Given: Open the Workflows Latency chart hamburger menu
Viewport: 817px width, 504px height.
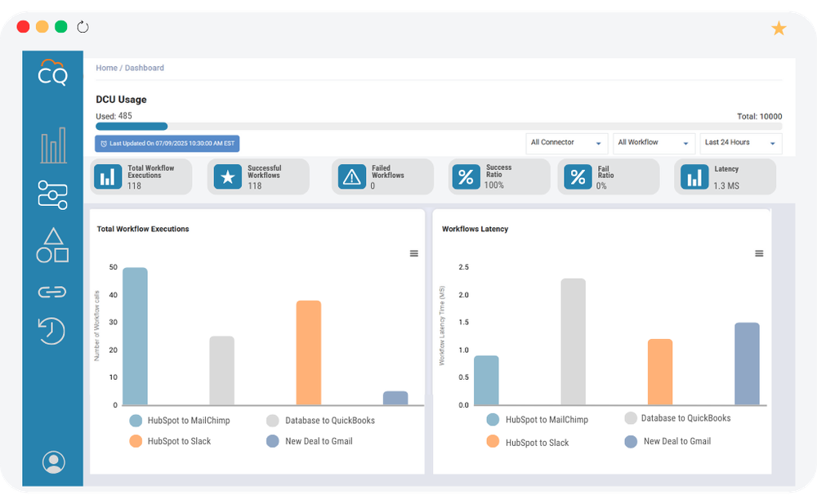Looking at the screenshot, I should coord(759,253).
